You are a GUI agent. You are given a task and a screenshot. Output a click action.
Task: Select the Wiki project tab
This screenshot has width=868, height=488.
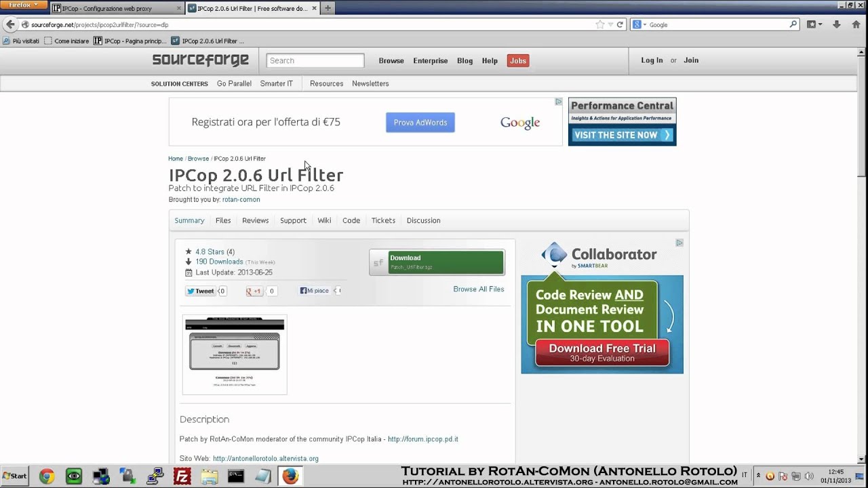point(324,220)
